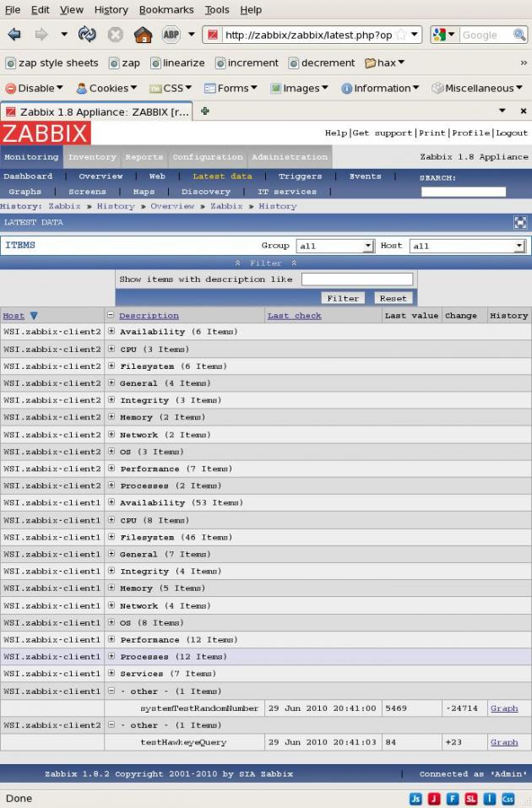
Task: Open the browser home page icon
Action: 143,35
